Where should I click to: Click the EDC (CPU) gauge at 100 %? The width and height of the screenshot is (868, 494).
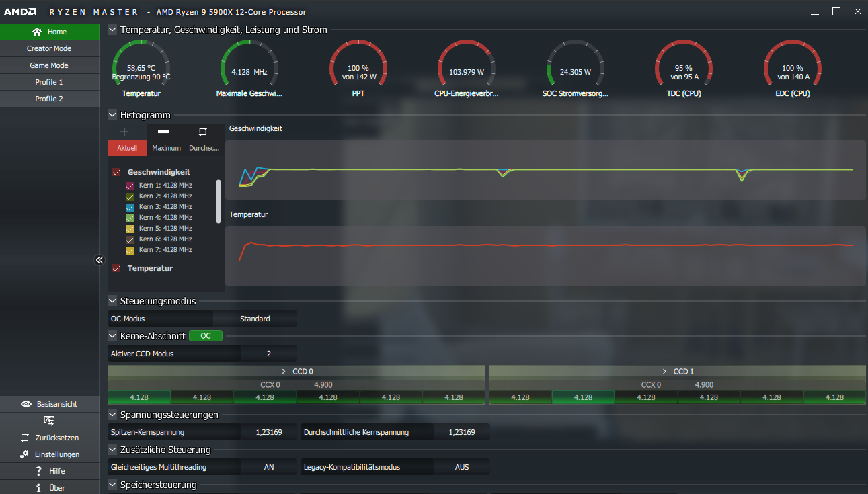tap(793, 63)
